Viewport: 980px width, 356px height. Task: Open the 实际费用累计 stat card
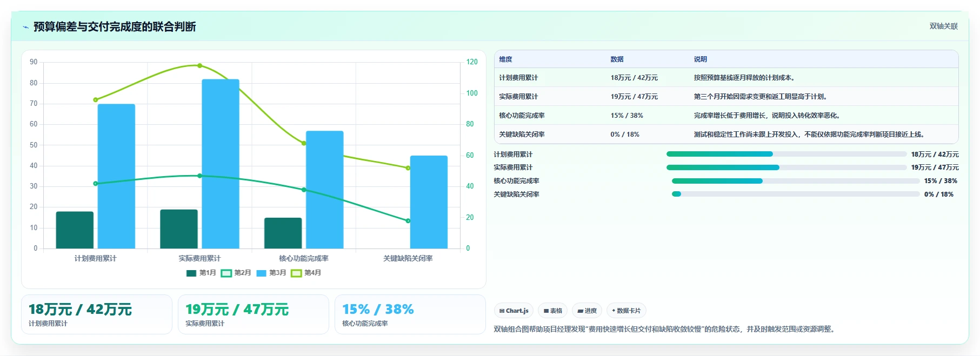(254, 314)
